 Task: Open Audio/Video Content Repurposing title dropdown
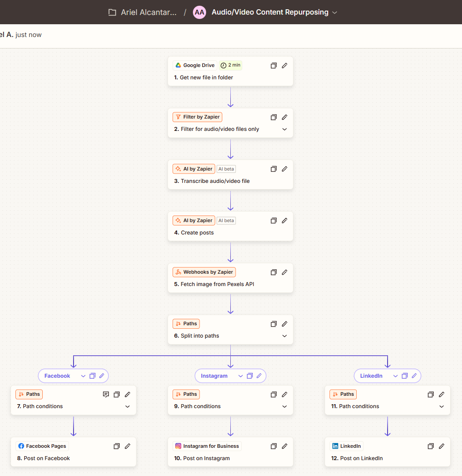click(x=334, y=12)
